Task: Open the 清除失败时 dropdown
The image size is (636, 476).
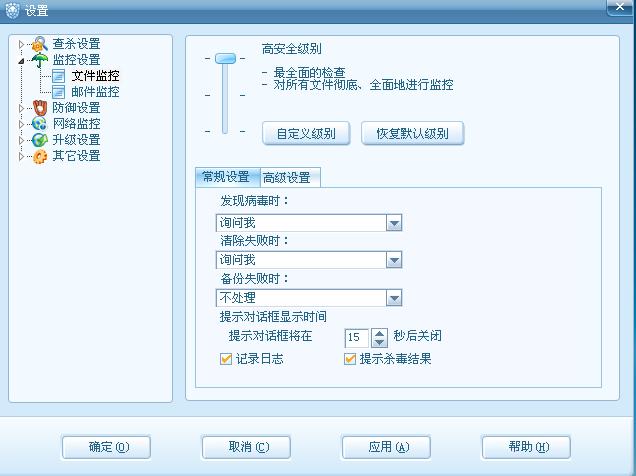Action: [x=394, y=260]
